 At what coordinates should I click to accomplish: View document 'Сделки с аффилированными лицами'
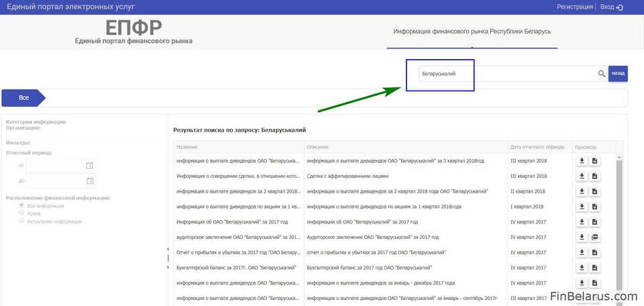click(x=594, y=176)
